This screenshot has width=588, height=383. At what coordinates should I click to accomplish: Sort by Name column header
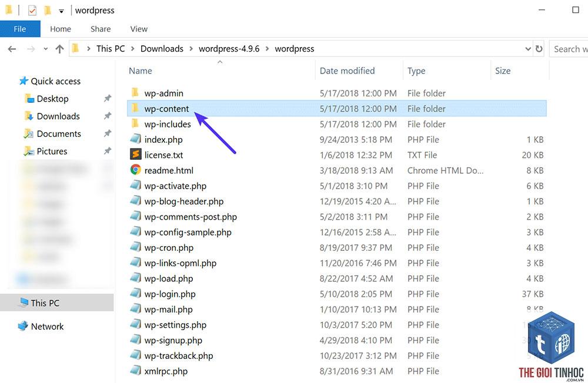click(141, 71)
